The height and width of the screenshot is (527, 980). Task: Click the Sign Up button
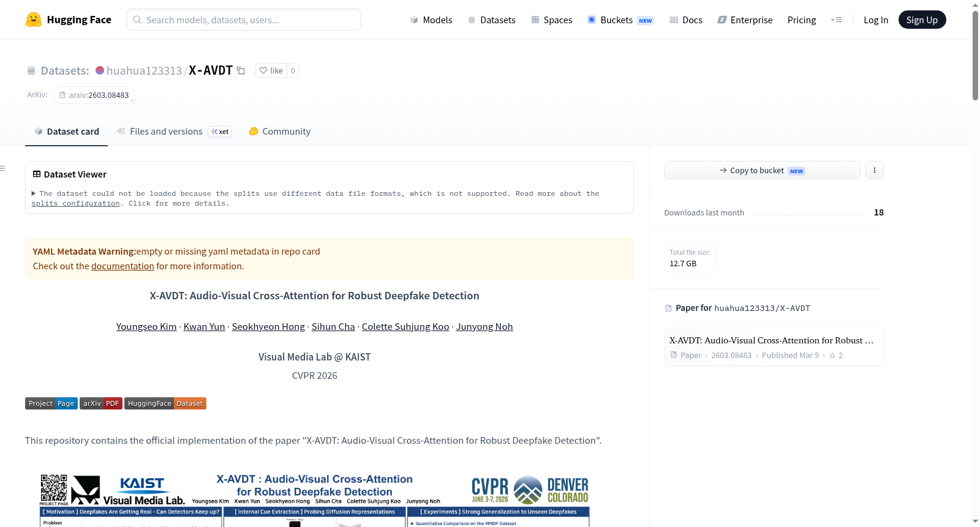pos(922,20)
